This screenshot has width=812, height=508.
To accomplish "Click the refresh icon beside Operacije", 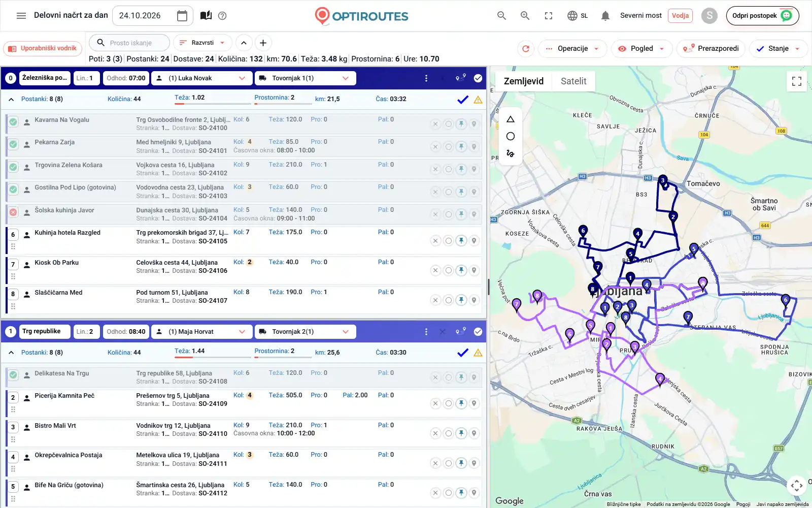I will point(526,49).
